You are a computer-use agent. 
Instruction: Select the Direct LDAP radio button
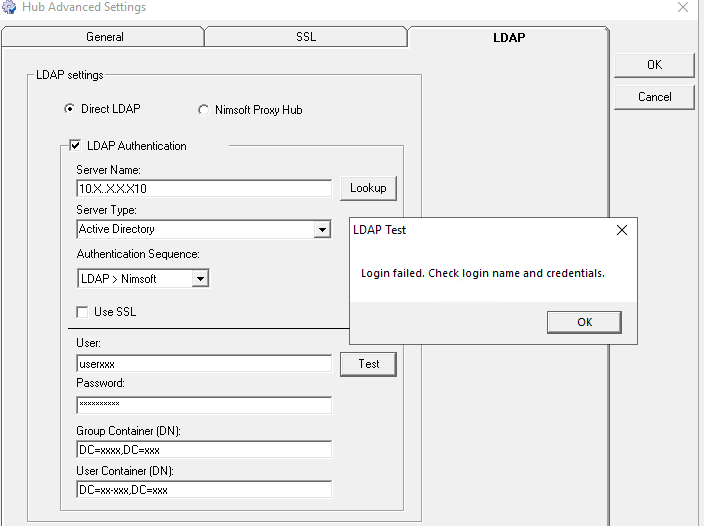point(69,109)
